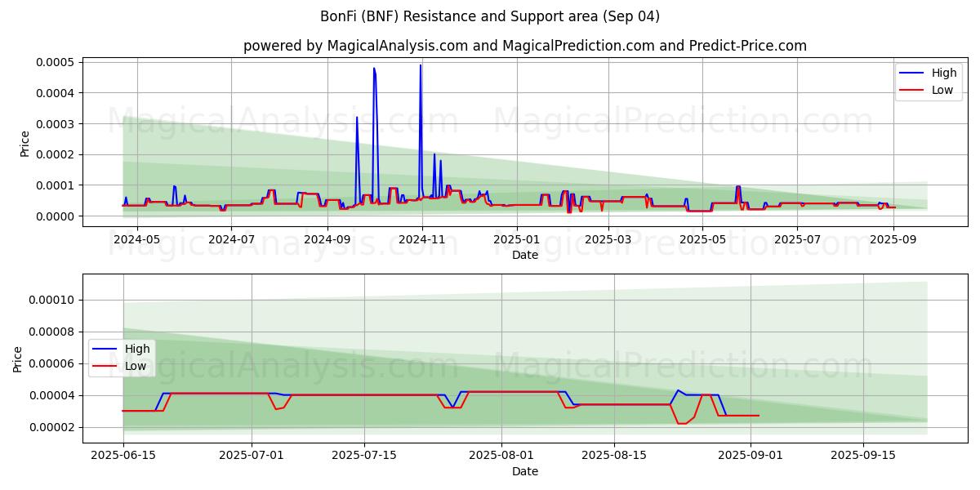Image resolution: width=980 pixels, height=490 pixels.
Task: Click the '2024-07' x-axis date label
Action: pyautogui.click(x=231, y=239)
